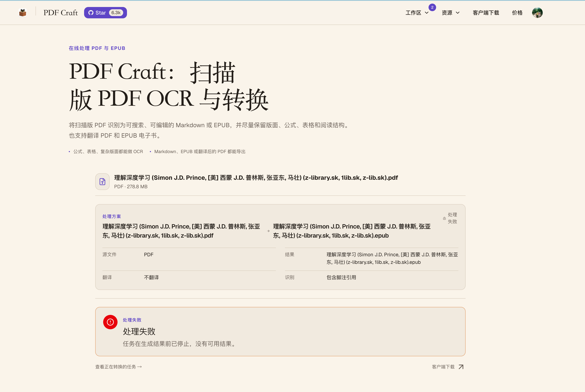Click the uploaded PDF file name title
Image resolution: width=585 pixels, height=392 pixels.
pyautogui.click(x=256, y=178)
